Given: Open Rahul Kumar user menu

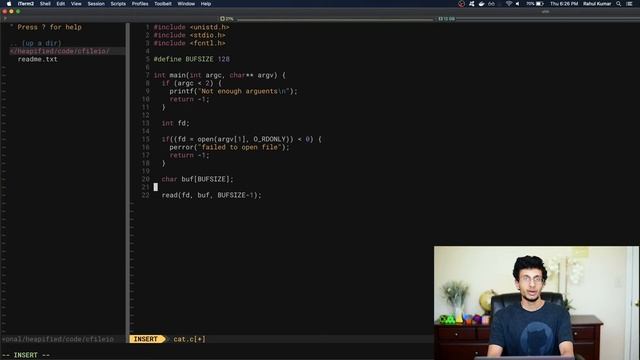Looking at the screenshot, I should coord(597,4).
